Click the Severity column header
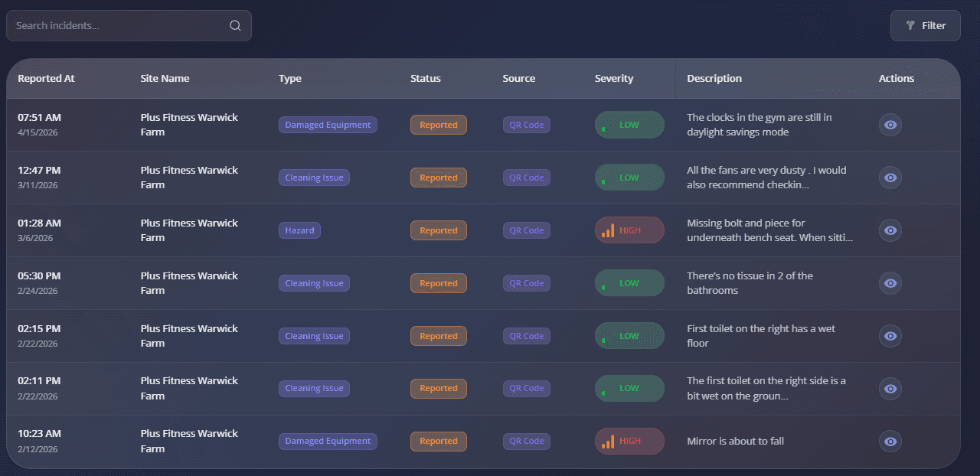 (614, 78)
